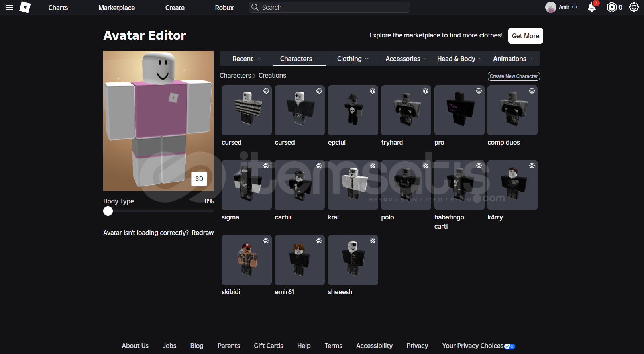The image size is (644, 354).
Task: Open gear settings on tryhard character
Action: [x=426, y=91]
